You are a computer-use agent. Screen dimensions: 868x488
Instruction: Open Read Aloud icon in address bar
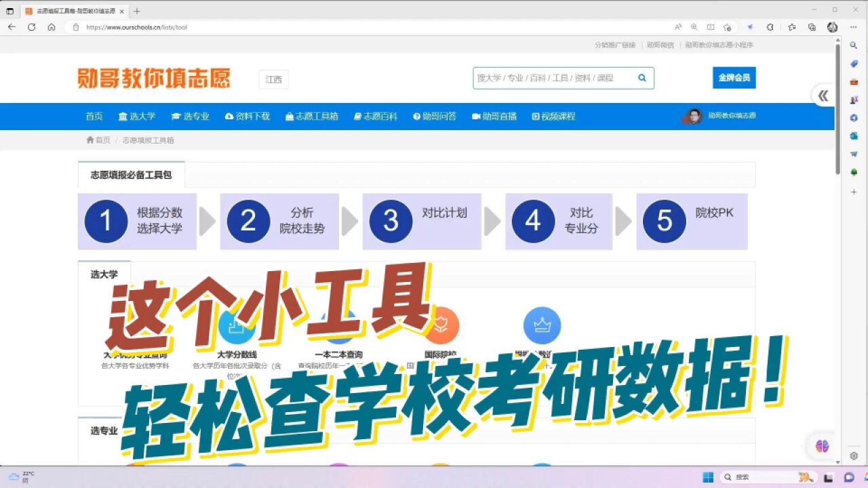point(678,27)
